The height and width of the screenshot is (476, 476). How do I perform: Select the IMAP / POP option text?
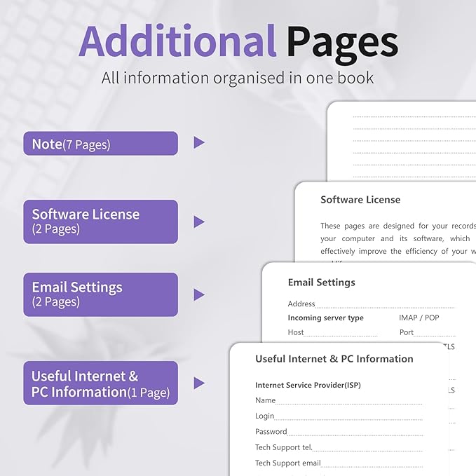(419, 318)
